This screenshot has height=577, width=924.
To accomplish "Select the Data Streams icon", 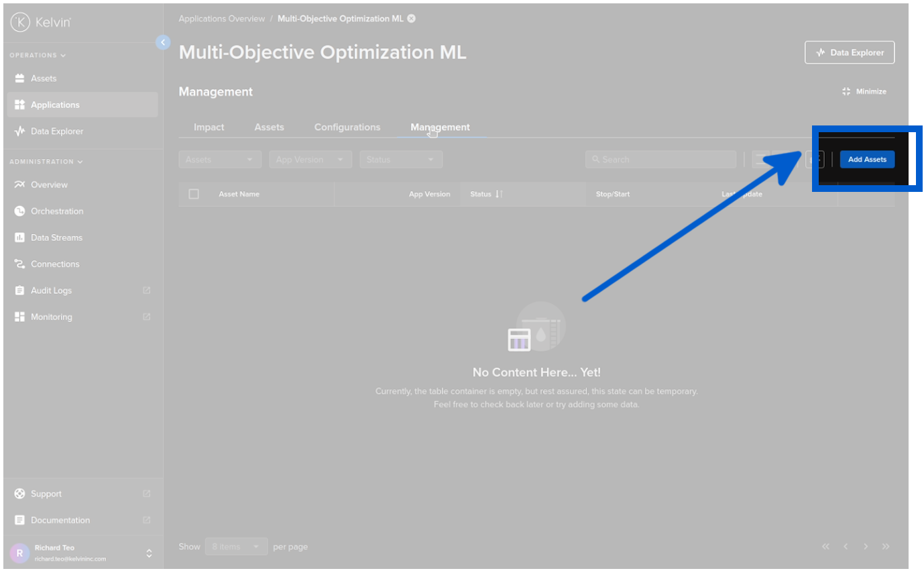I will click(19, 237).
